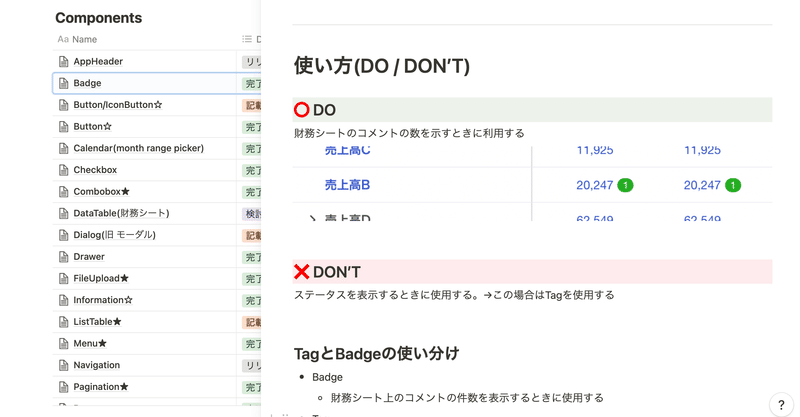Viewport: 800px width, 417px height.
Task: Open the Navigation component page
Action: (x=96, y=365)
